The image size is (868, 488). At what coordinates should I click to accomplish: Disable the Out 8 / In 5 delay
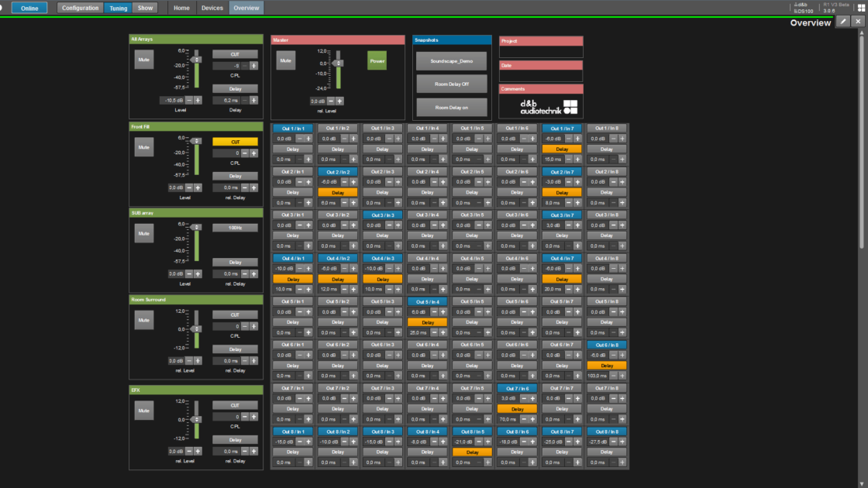(472, 452)
